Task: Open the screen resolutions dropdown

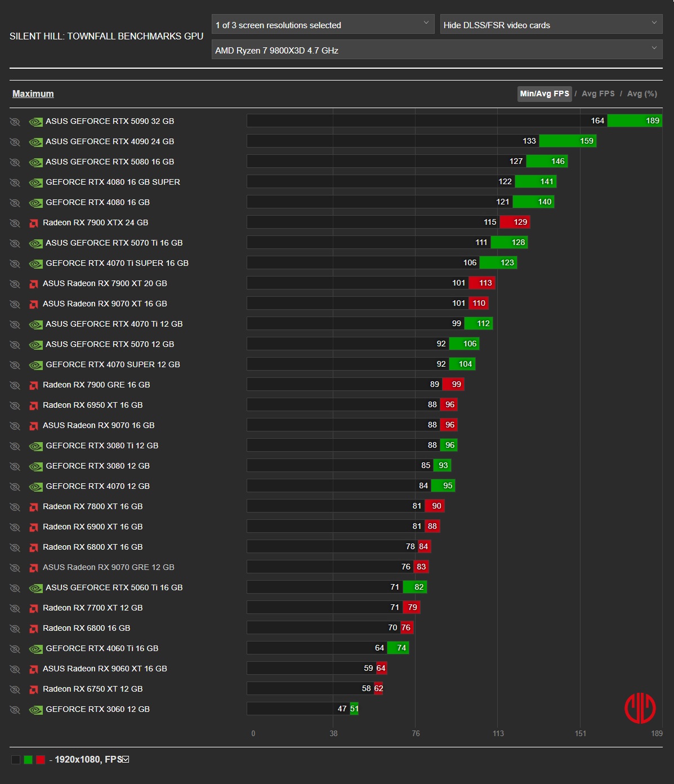Action: (x=323, y=25)
